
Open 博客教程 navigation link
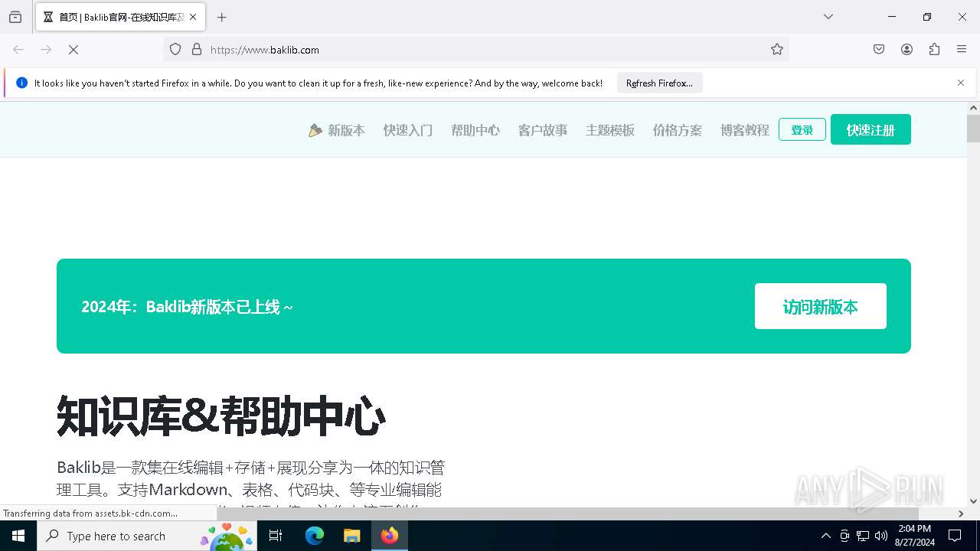pos(745,130)
